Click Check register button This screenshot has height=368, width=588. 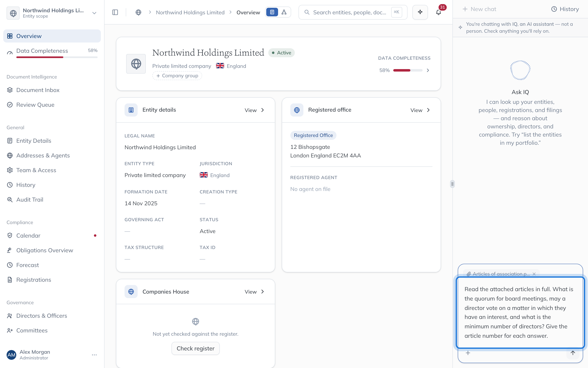196,348
